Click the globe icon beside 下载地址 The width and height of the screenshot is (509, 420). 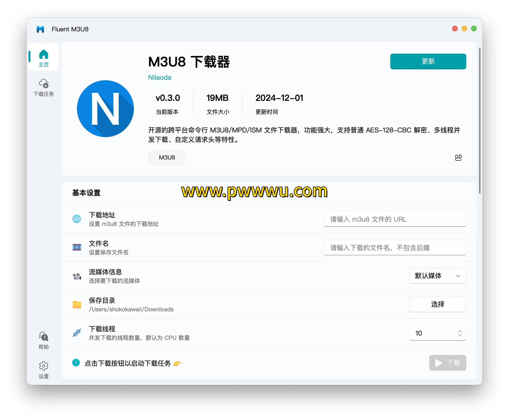point(76,219)
